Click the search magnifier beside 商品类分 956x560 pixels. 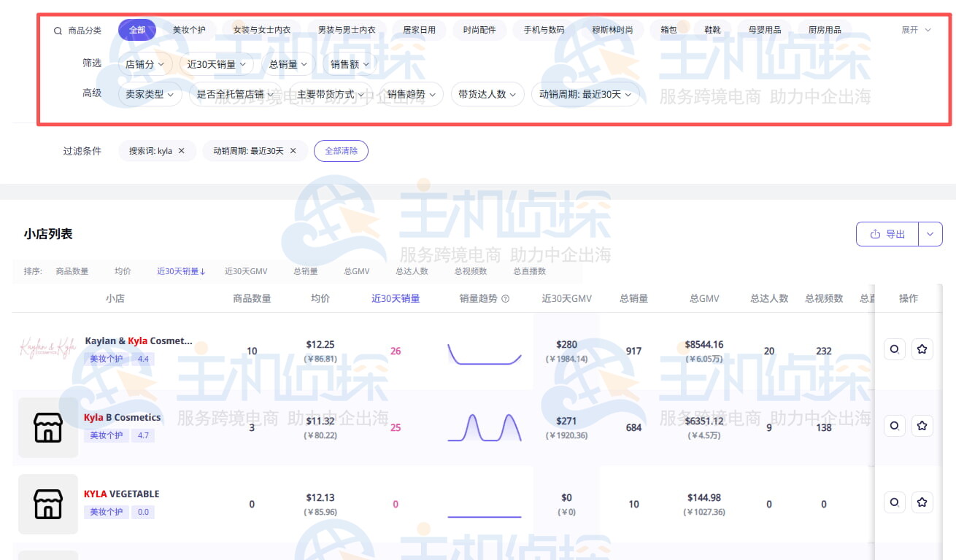pyautogui.click(x=57, y=31)
